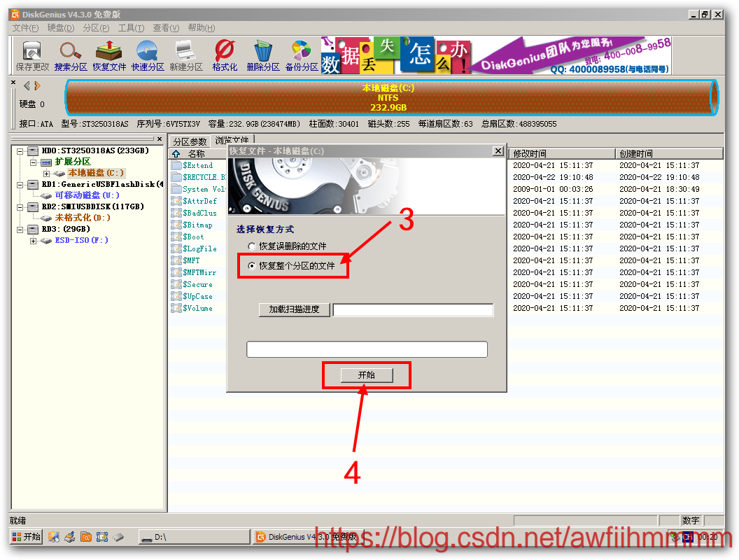Collapse the 扩展分区 tree node
This screenshot has width=739, height=560.
click(x=33, y=162)
